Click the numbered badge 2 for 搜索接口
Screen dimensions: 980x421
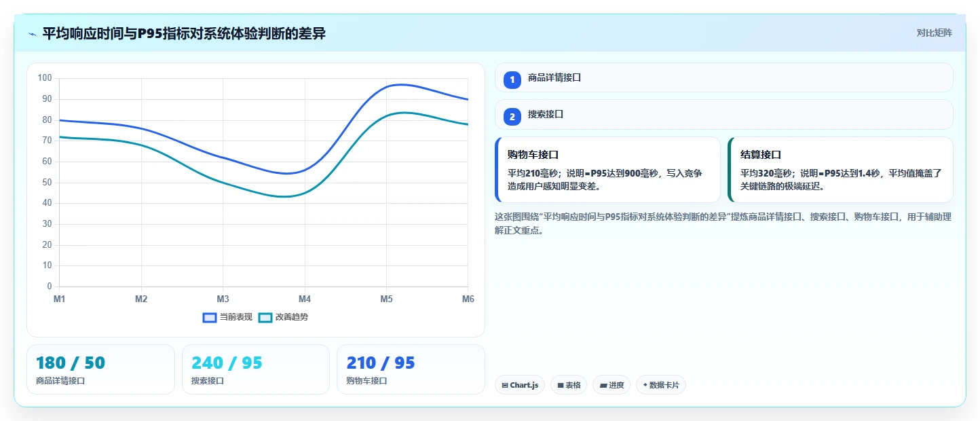(x=512, y=116)
